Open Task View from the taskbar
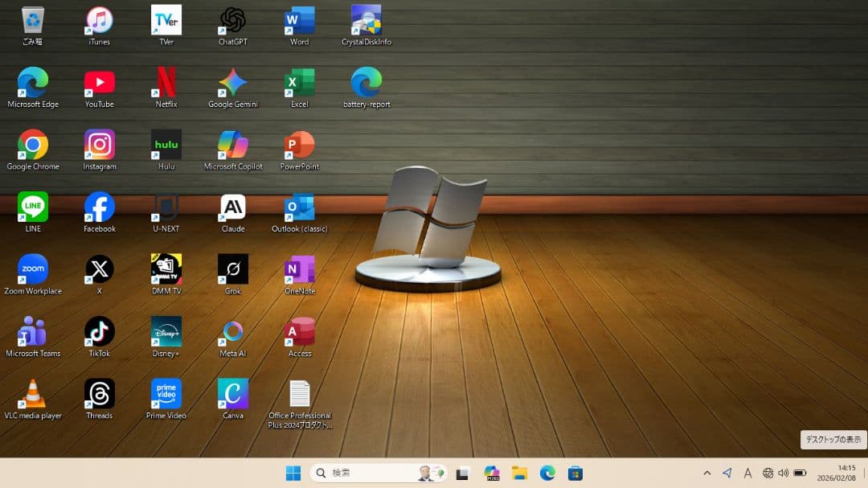868x488 pixels. pyautogui.click(x=463, y=474)
